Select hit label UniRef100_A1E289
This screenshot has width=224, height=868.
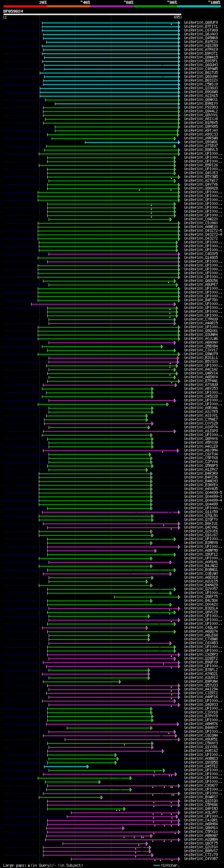[201, 46]
